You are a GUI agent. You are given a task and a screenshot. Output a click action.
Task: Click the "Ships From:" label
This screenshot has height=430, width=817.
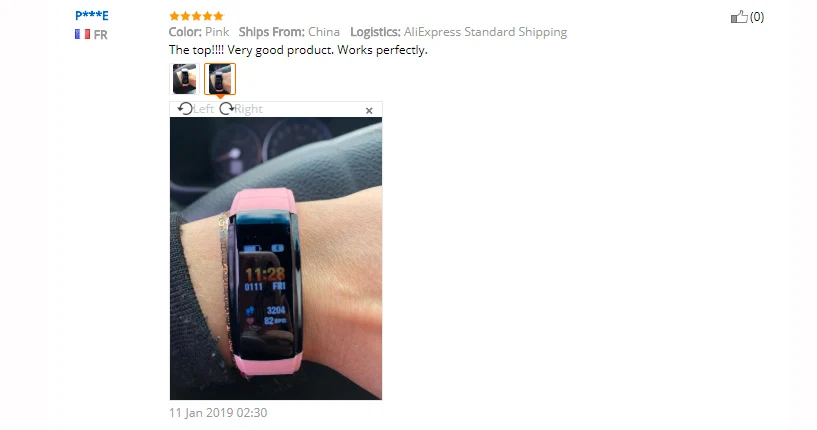coord(271,32)
